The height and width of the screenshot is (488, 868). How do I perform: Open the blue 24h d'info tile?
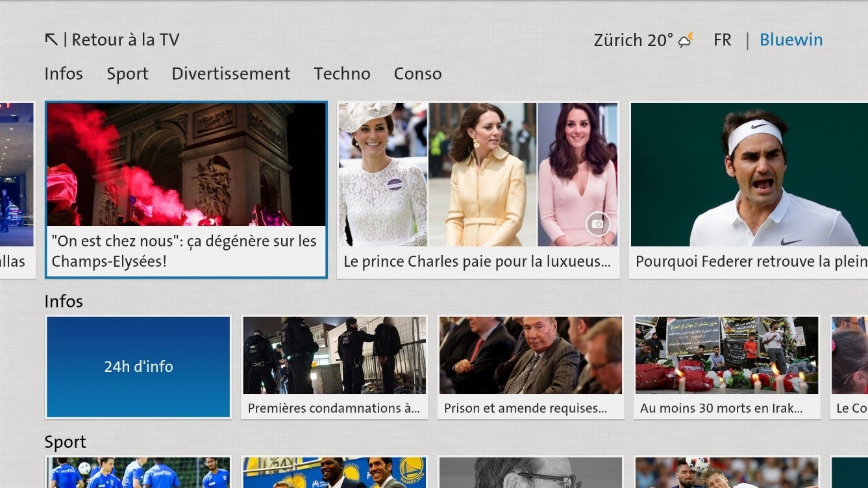tap(138, 367)
